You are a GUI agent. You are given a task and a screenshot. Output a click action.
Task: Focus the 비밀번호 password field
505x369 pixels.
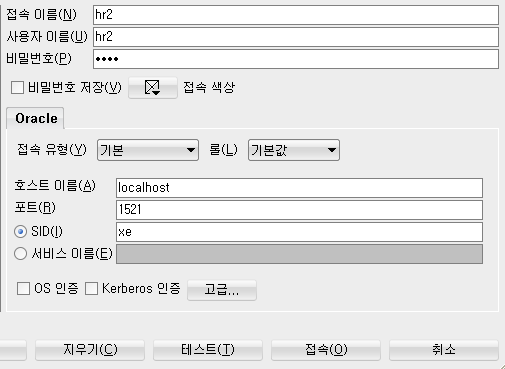296,59
